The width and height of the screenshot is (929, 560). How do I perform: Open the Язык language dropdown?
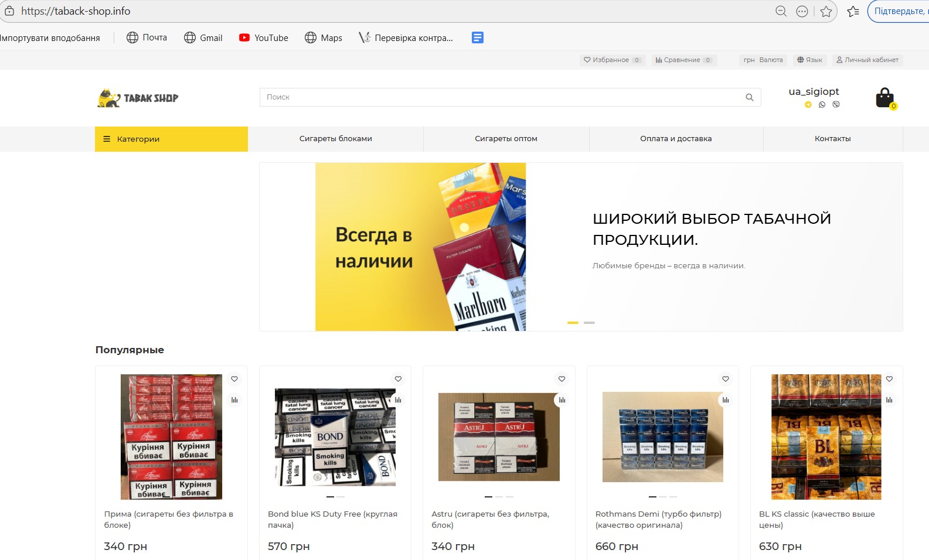809,60
